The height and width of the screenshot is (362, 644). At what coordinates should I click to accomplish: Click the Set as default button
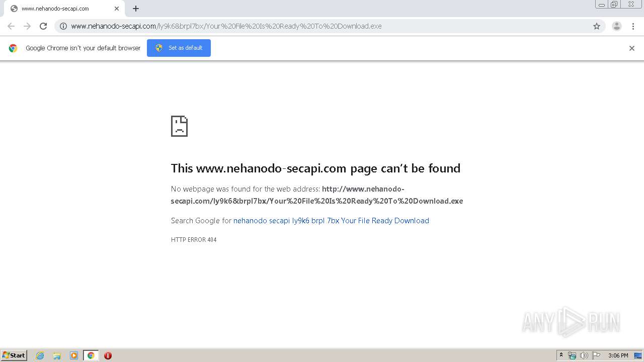point(179,48)
